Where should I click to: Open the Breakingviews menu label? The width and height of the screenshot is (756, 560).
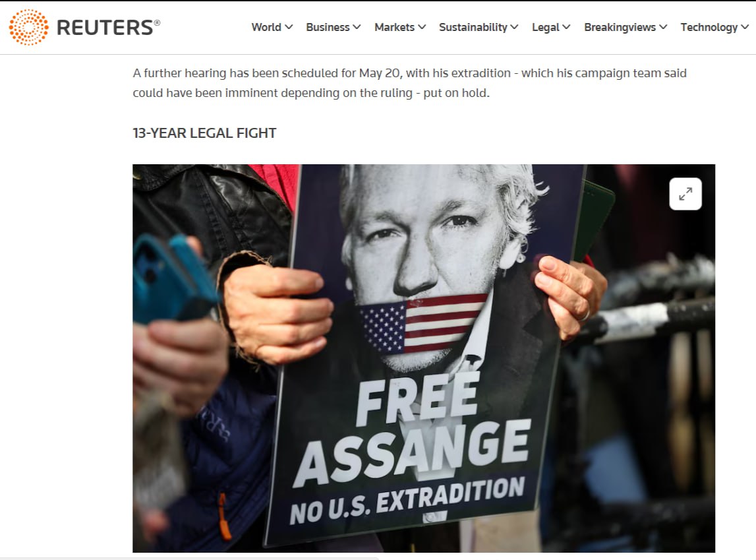pyautogui.click(x=620, y=27)
